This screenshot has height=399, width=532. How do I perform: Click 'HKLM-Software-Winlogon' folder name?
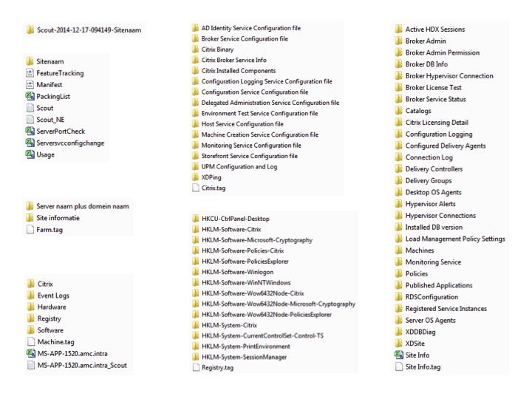point(237,272)
